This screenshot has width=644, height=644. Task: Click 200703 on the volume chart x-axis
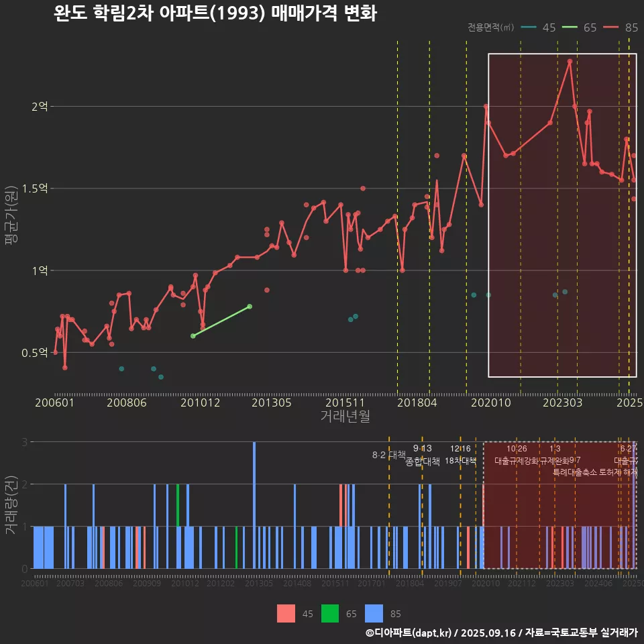point(70,583)
